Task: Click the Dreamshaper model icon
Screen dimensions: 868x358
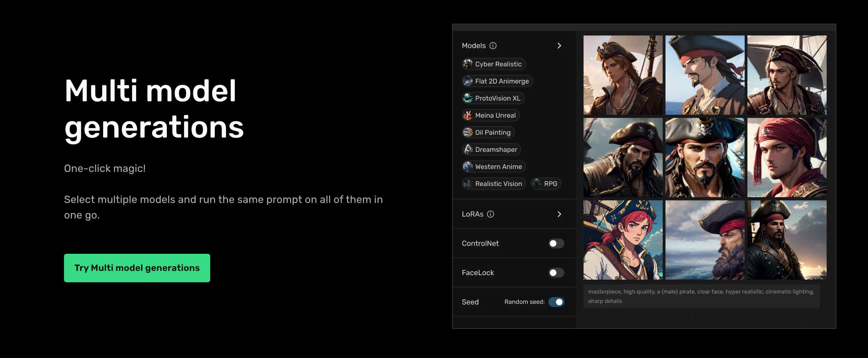Action: click(468, 150)
